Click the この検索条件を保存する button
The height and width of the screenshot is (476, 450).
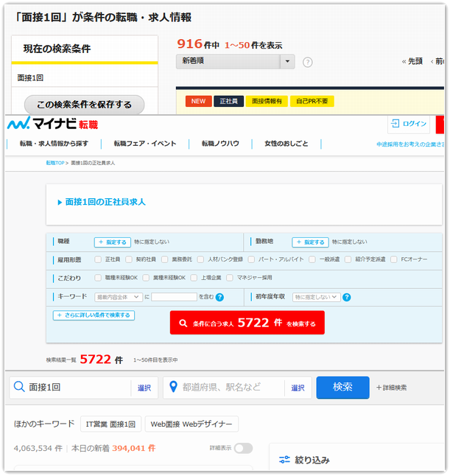[84, 105]
